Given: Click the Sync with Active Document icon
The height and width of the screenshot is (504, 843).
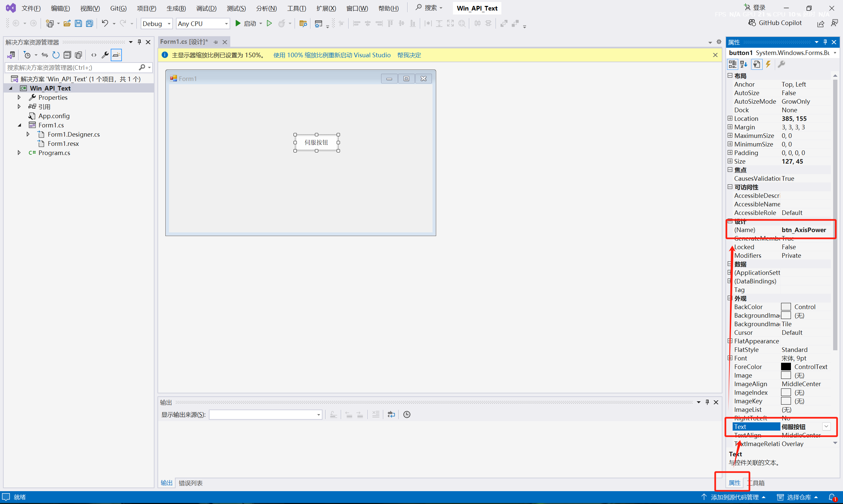Looking at the screenshot, I should pos(45,55).
